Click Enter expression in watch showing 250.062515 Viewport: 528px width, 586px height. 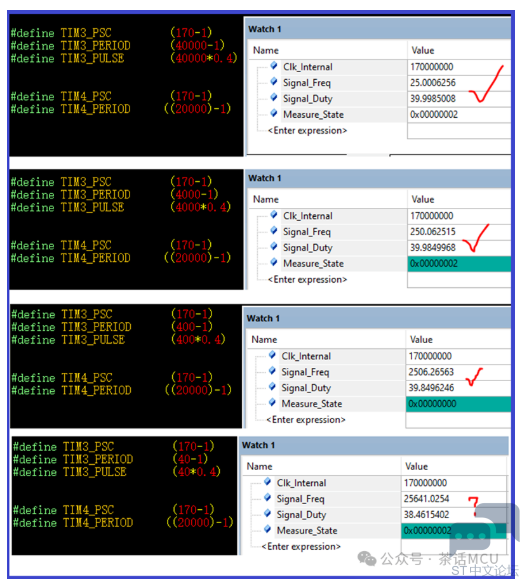coord(307,280)
